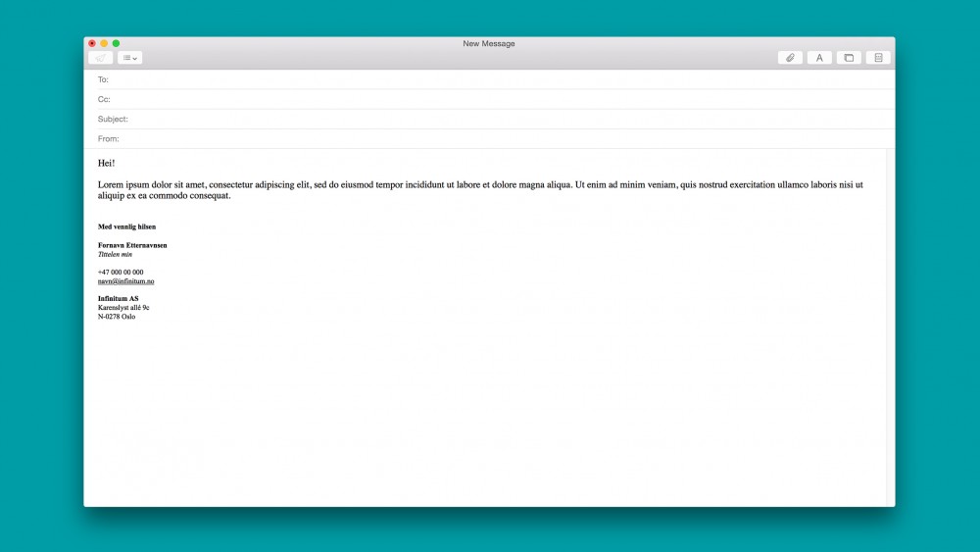Click into the To: recipient field
This screenshot has height=552, width=980.
coord(490,79)
